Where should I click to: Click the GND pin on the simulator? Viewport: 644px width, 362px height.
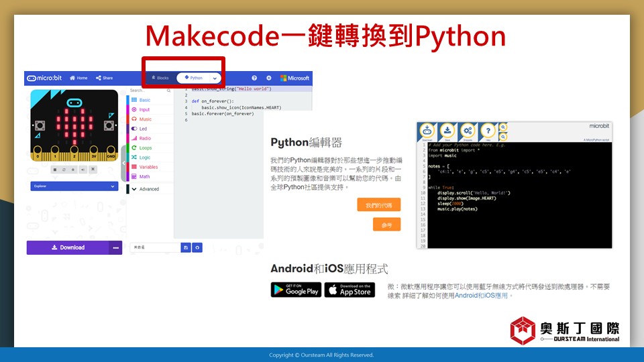pyautogui.click(x=111, y=154)
